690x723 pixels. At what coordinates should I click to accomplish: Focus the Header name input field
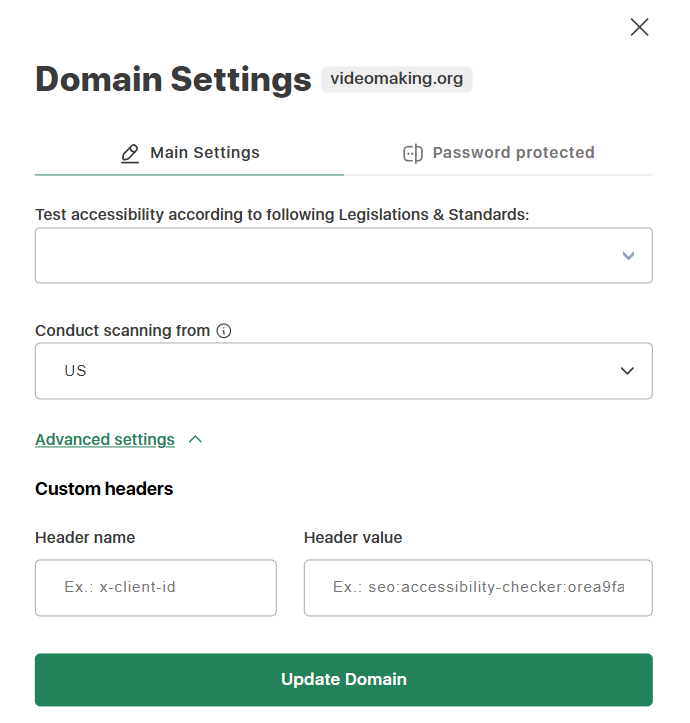coord(156,587)
